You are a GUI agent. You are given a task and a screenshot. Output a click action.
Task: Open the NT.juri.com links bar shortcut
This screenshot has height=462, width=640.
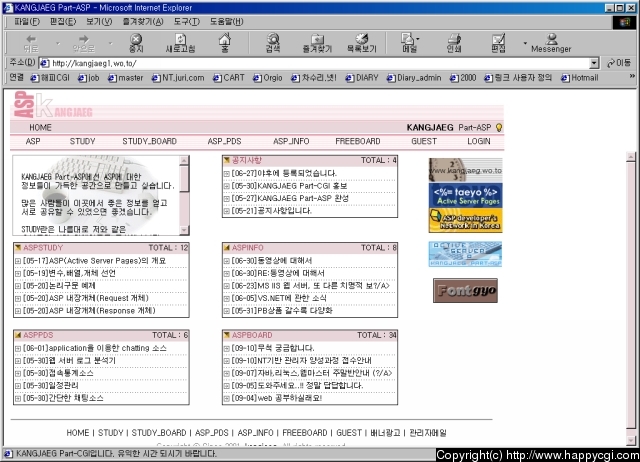tap(178, 78)
